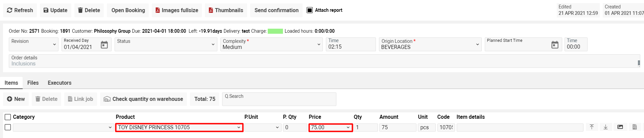
Task: Switch to the Files tab
Action: (33, 83)
